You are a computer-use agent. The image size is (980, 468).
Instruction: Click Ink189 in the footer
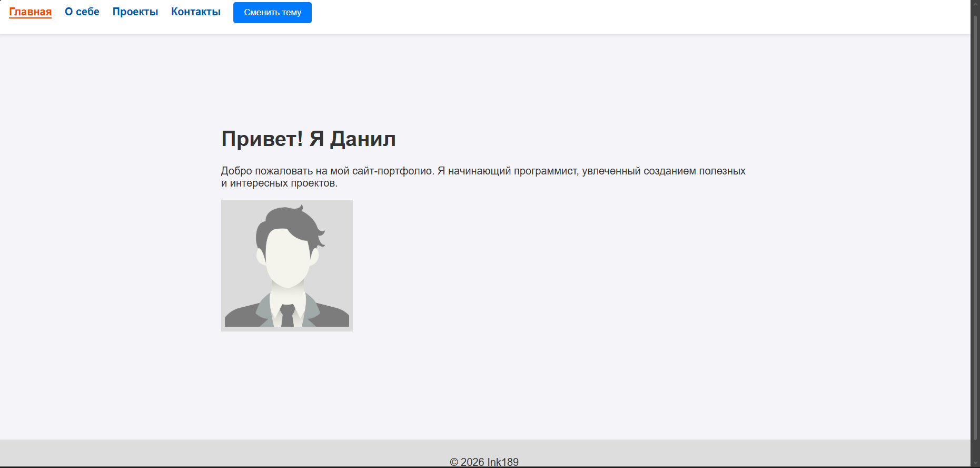click(x=502, y=462)
